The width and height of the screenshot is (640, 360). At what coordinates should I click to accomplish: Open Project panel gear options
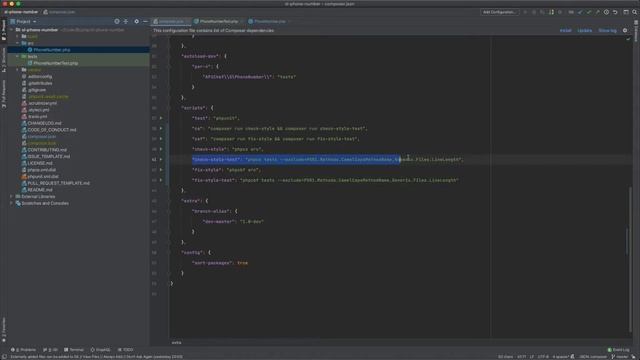tap(136, 21)
